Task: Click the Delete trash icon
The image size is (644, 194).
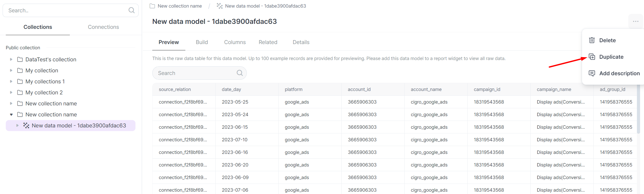Action: [592, 40]
